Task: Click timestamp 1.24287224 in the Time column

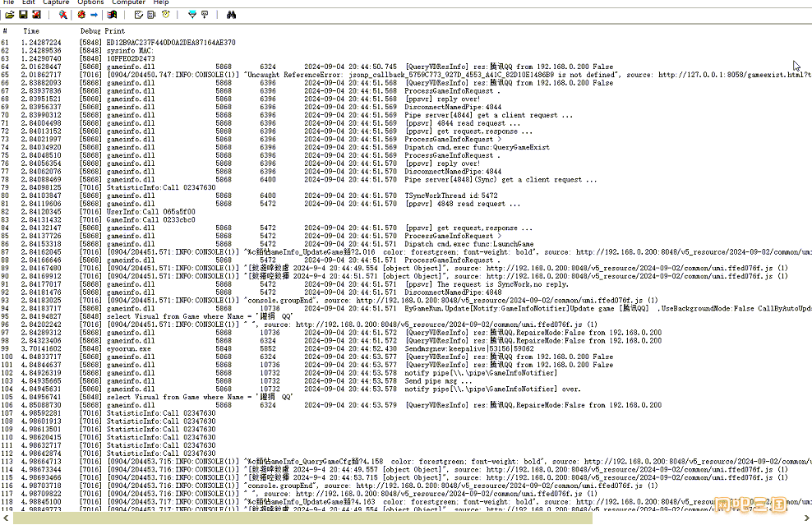Action: point(41,43)
